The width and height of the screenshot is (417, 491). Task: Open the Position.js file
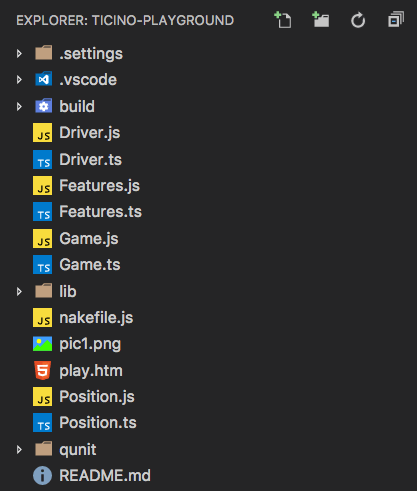97,397
